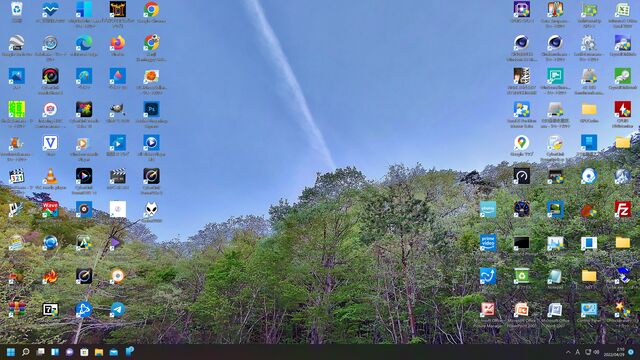Launch the foobar2000 alien-face shortcut

[x=151, y=210]
